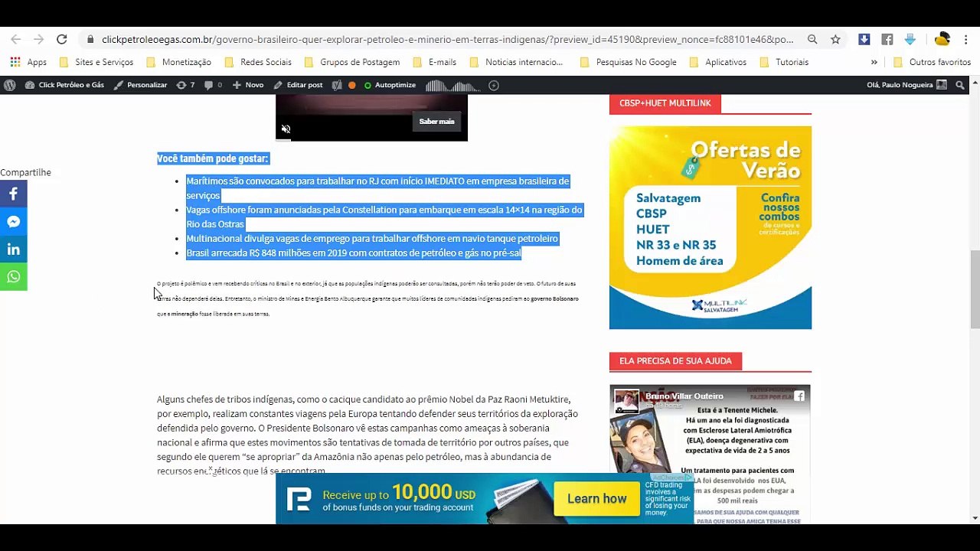Unmute the video with speaker icon
Image resolution: width=980 pixels, height=551 pixels.
(286, 129)
